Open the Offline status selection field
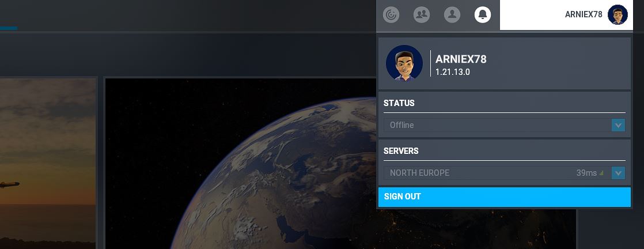Screen dimensions: 644x249 click(505, 125)
